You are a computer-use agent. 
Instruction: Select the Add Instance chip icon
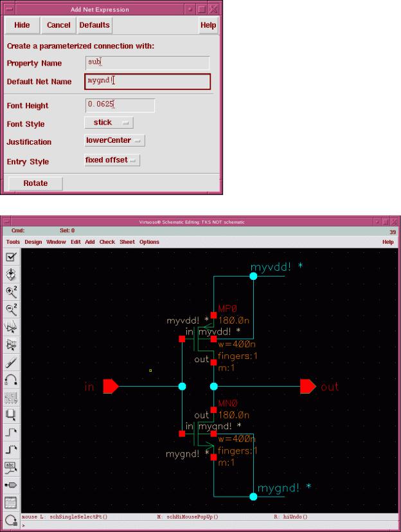click(x=11, y=416)
